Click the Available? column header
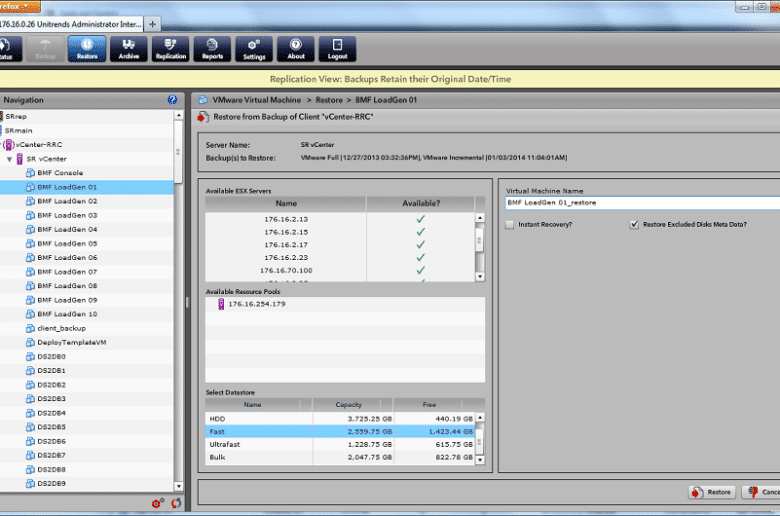The width and height of the screenshot is (780, 516). (x=421, y=204)
